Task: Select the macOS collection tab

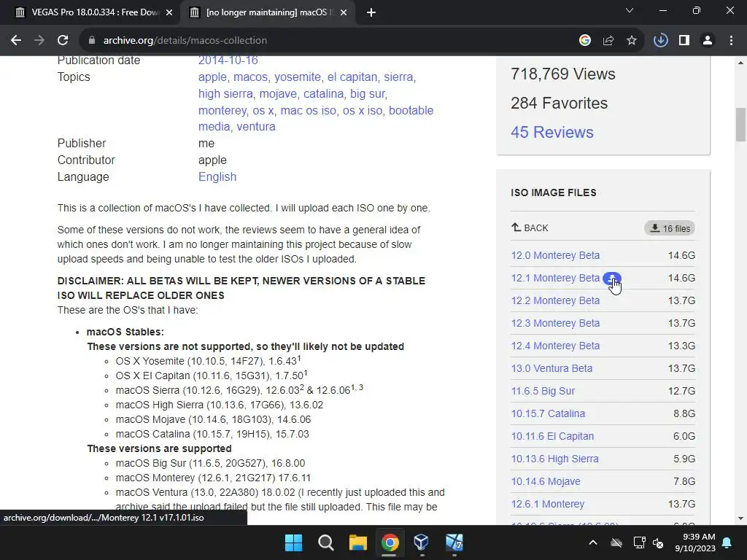Action: [267, 13]
